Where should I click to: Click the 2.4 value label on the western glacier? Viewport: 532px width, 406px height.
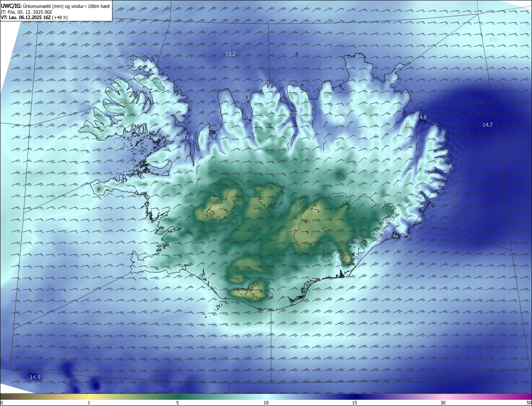215,208
